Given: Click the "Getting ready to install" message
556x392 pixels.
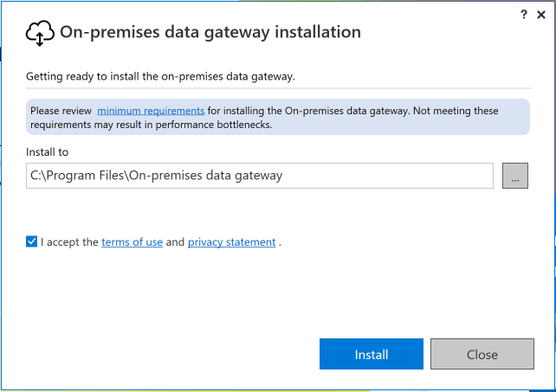Looking at the screenshot, I should pos(160,76).
